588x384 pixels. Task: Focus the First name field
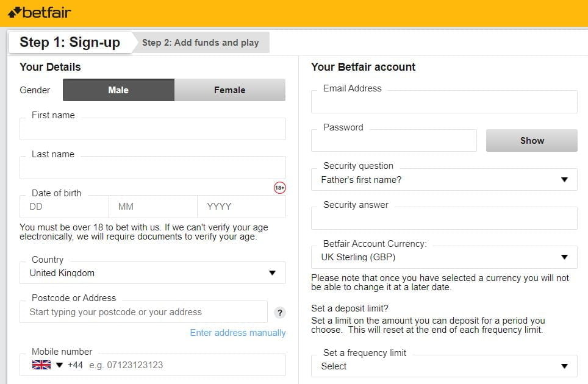152,130
